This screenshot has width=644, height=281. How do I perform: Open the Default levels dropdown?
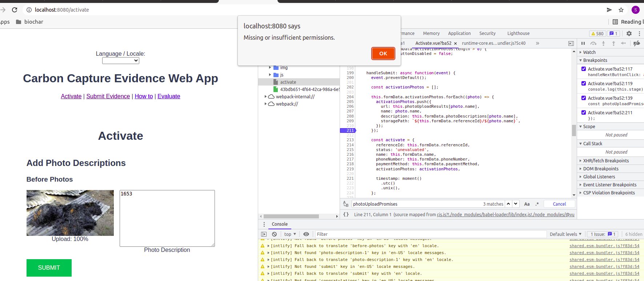click(x=565, y=234)
